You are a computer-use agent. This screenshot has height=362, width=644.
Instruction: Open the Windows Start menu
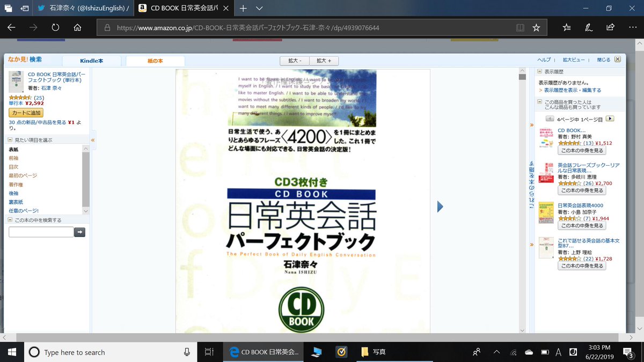12,352
